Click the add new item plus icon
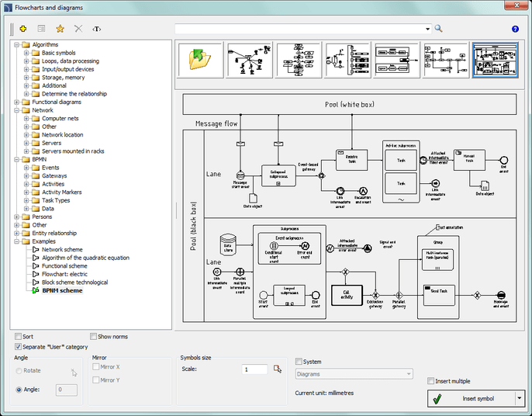Image resolution: width=532 pixels, height=416 pixels. pos(23,29)
